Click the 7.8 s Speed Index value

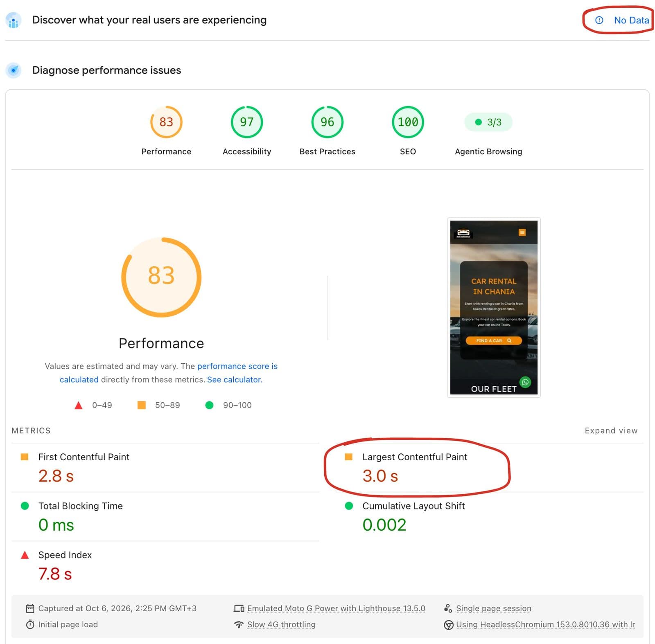[x=55, y=574]
